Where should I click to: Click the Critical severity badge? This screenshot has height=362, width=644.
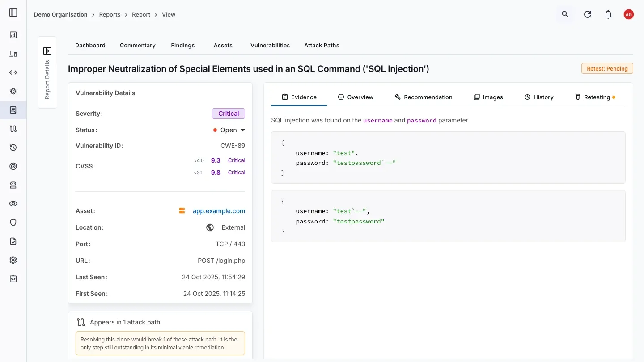tap(229, 114)
